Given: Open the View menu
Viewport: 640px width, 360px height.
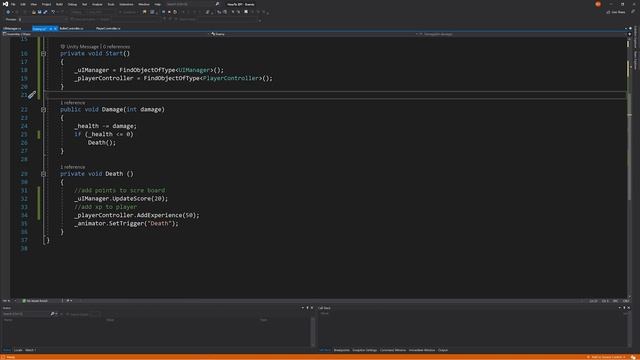Looking at the screenshot, I should click(33, 4).
